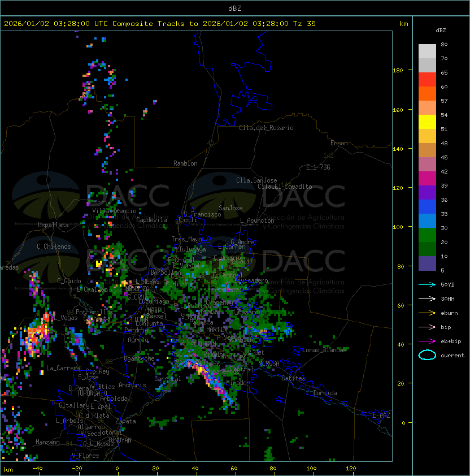
Task: Click the 'SanJose' place label
Action: point(230,208)
